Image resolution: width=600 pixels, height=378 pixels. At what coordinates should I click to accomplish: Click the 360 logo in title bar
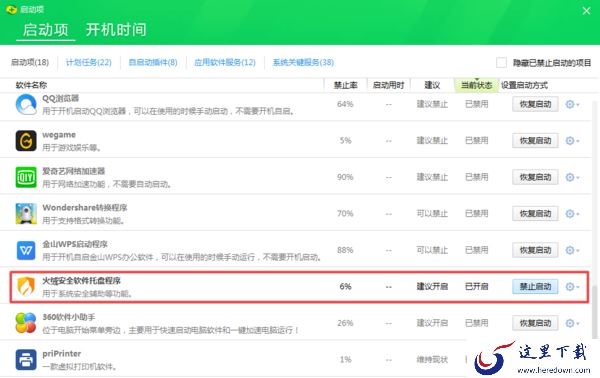pyautogui.click(x=11, y=9)
